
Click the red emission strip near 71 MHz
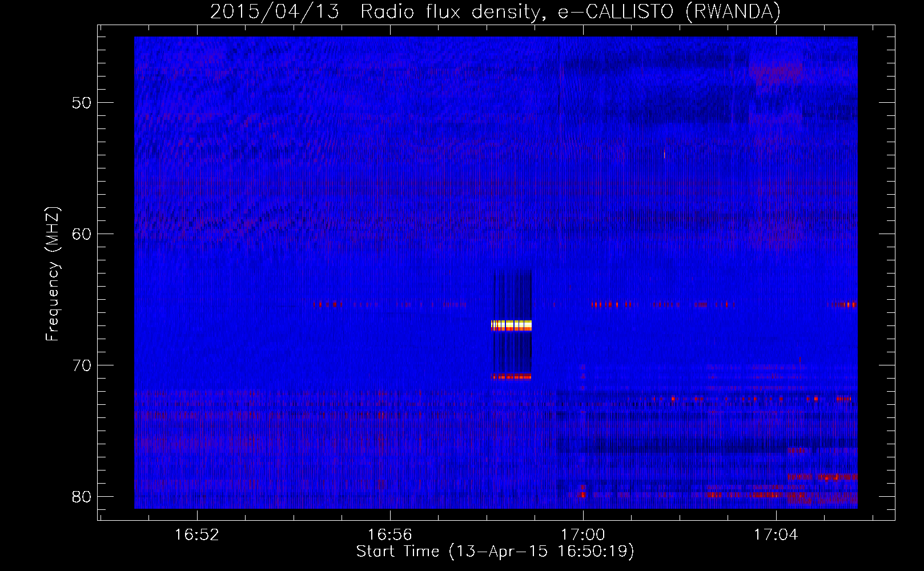[512, 376]
